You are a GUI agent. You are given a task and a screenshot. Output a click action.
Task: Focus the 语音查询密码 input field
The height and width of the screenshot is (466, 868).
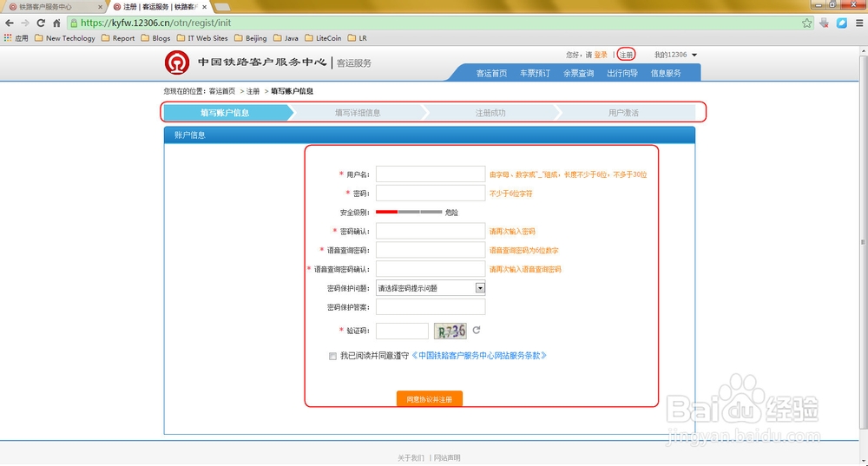[431, 250]
